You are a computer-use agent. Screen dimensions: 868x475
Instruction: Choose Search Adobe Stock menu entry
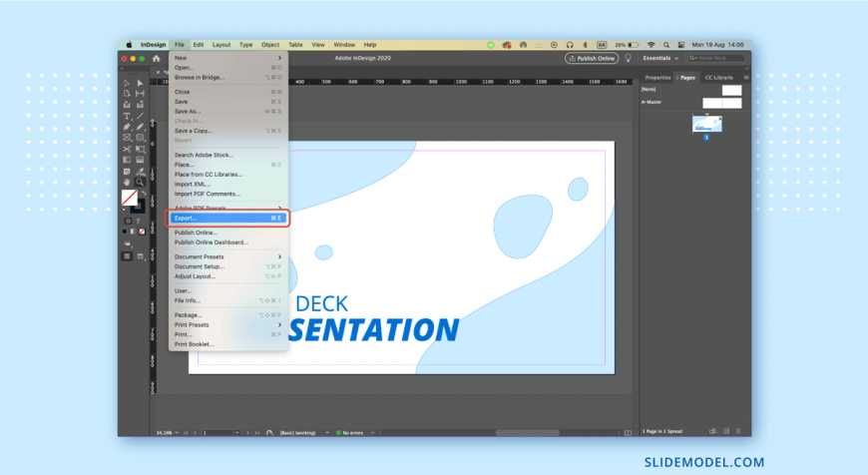[228, 155]
